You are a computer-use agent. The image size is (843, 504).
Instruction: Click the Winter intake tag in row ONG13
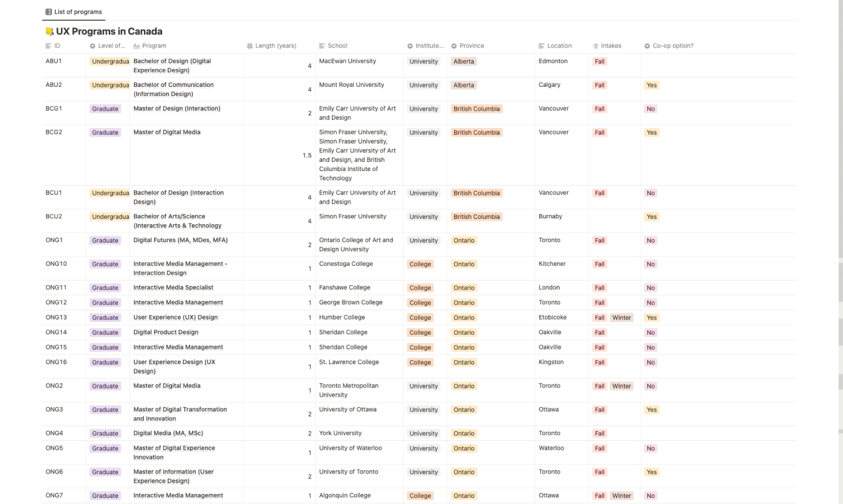tap(621, 318)
